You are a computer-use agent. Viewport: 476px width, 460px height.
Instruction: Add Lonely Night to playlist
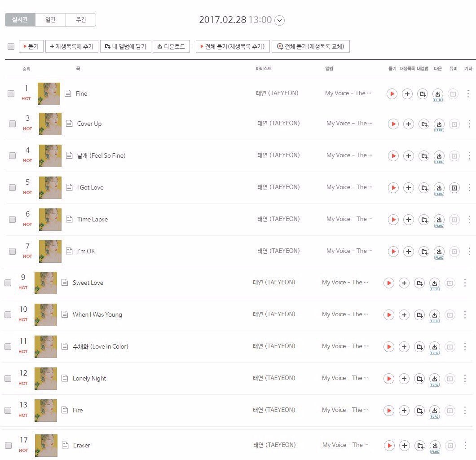pos(404,379)
